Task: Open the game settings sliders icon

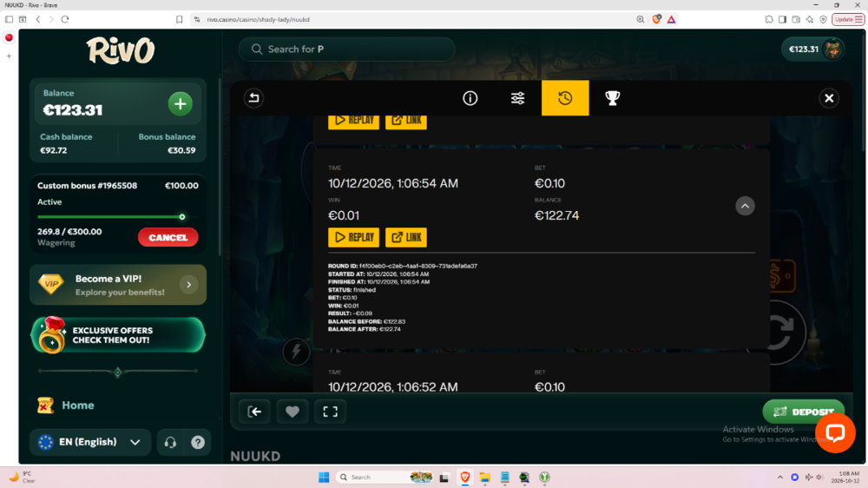Action: coord(517,98)
